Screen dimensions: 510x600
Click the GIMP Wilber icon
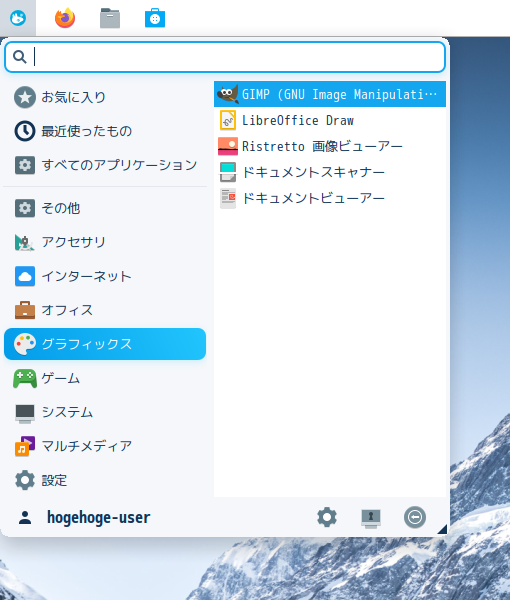228,94
